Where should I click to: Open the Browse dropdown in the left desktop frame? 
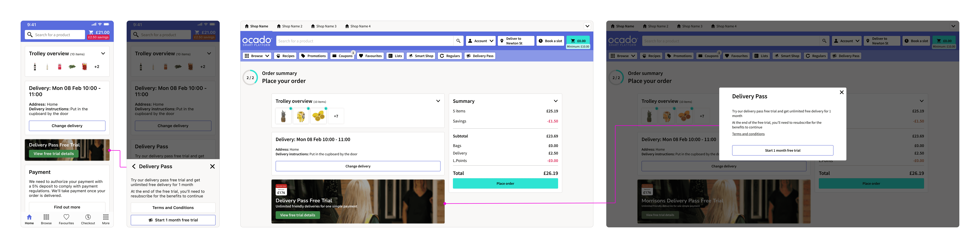coord(257,56)
